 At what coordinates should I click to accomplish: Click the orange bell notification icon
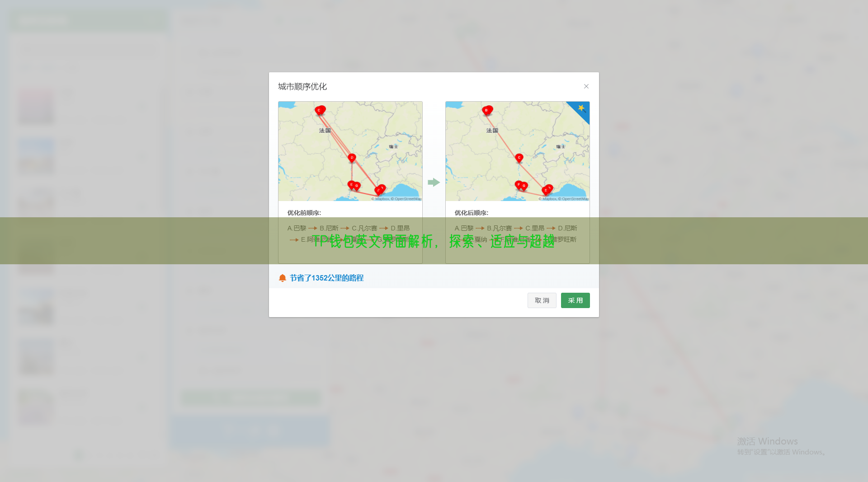[283, 278]
